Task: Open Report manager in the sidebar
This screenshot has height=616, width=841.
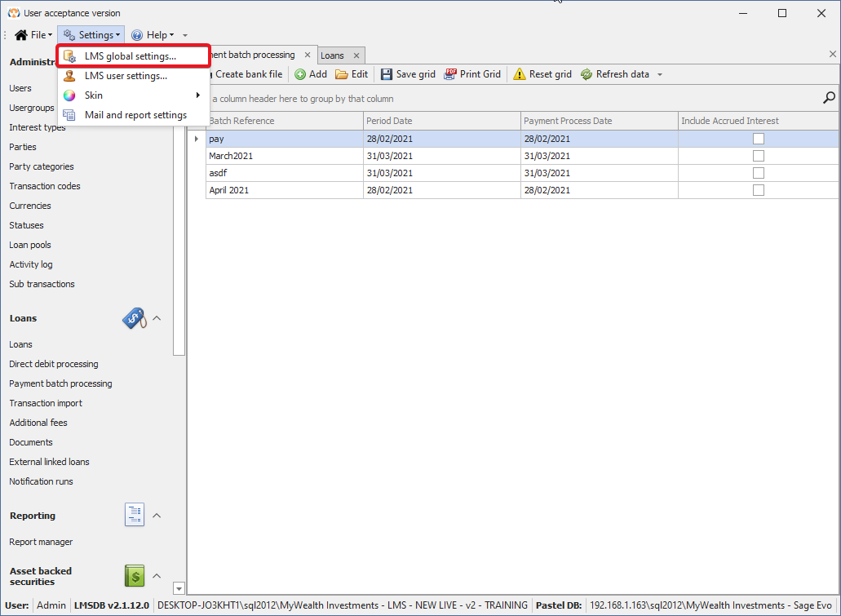Action: 41,542
